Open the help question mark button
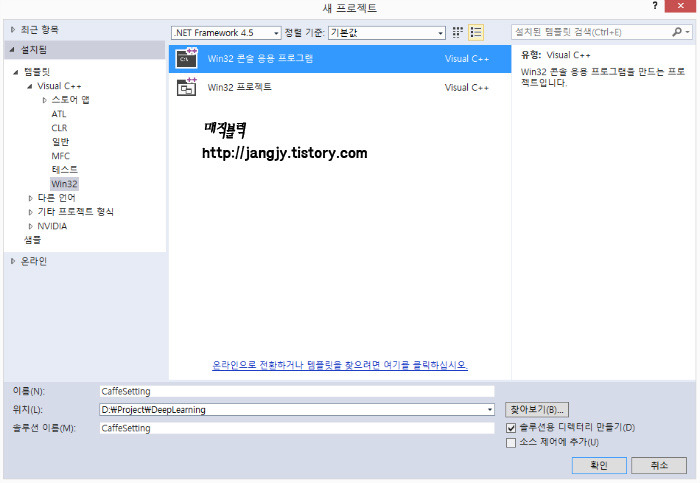The height and width of the screenshot is (483, 700). coord(655,6)
